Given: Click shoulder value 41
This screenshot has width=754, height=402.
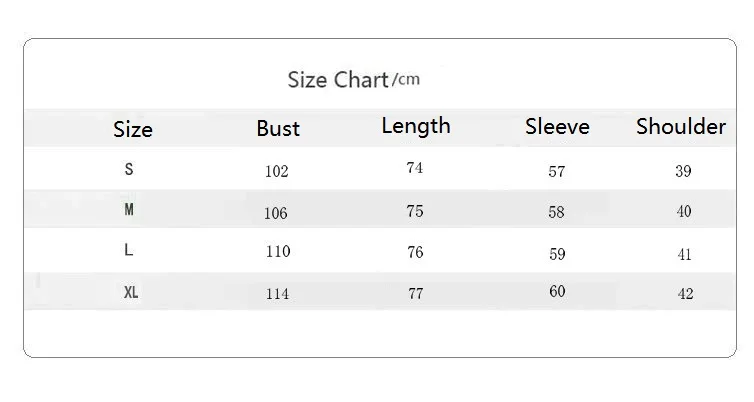Looking at the screenshot, I should (684, 255).
